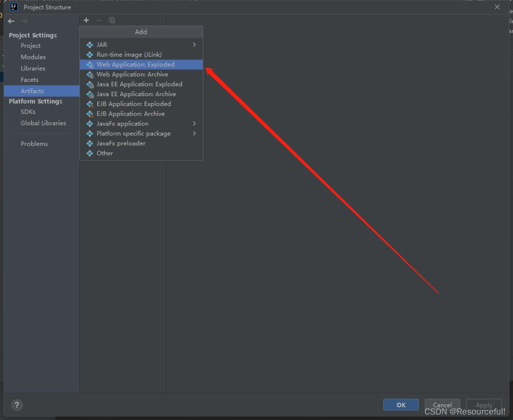Click the Platform specific package icon
This screenshot has height=420, width=513.
click(90, 134)
